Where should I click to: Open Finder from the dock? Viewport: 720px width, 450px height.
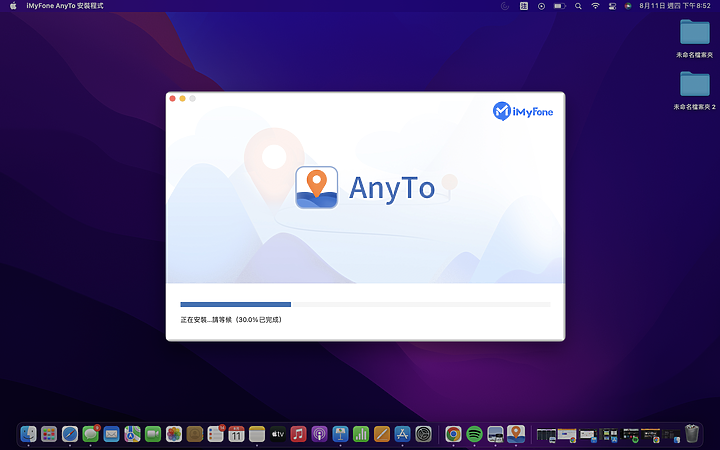[x=28, y=433]
